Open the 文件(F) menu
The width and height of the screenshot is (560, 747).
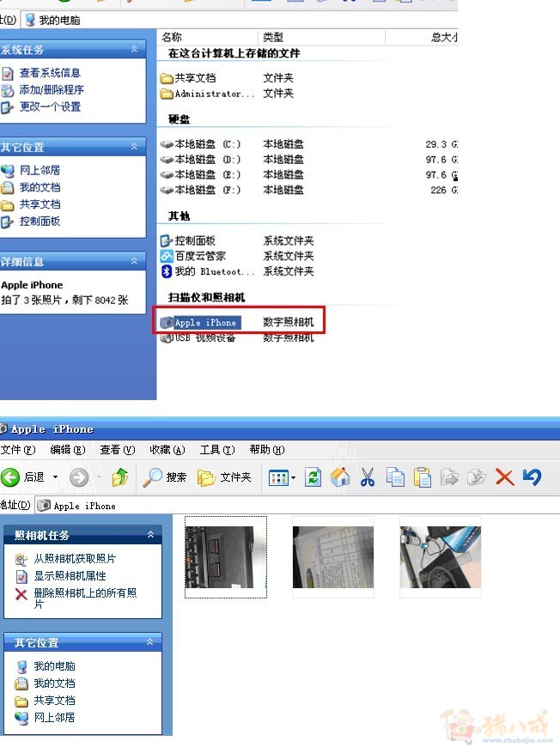click(x=18, y=450)
